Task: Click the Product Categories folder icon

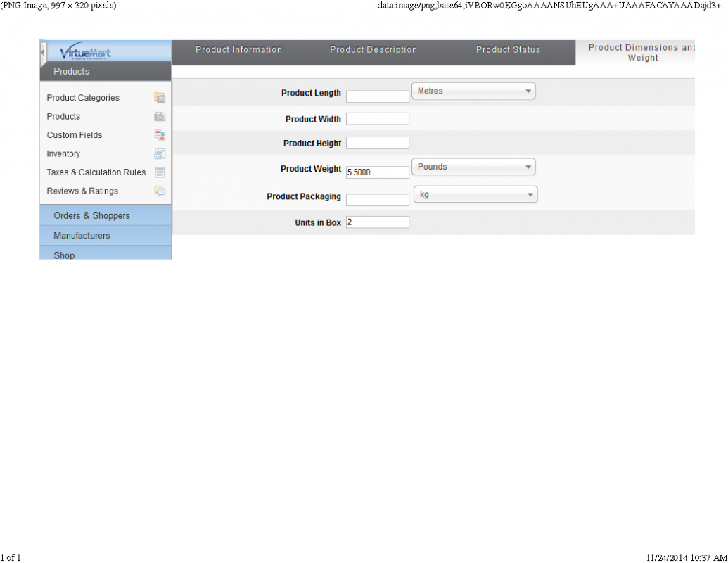Action: click(x=160, y=98)
